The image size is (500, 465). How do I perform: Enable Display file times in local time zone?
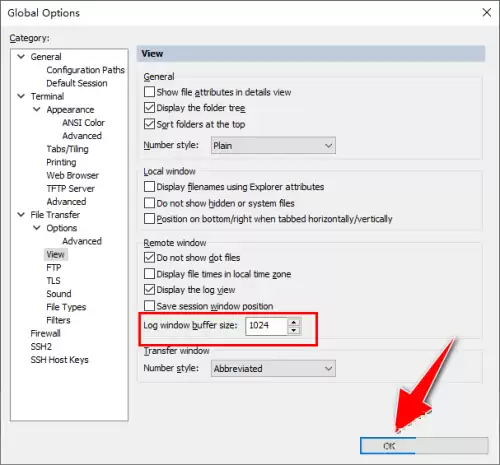(x=149, y=274)
